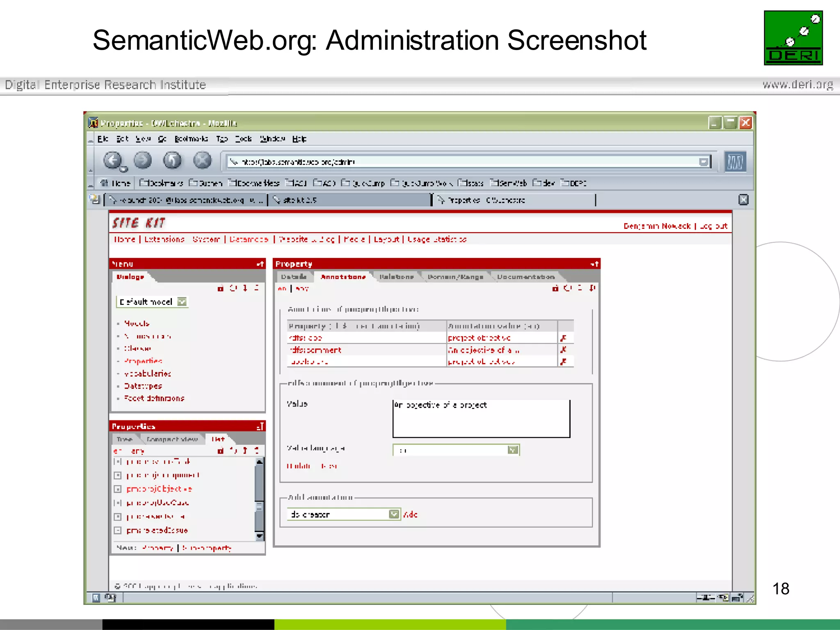Collapse the Menu panel via header icon

(260, 264)
